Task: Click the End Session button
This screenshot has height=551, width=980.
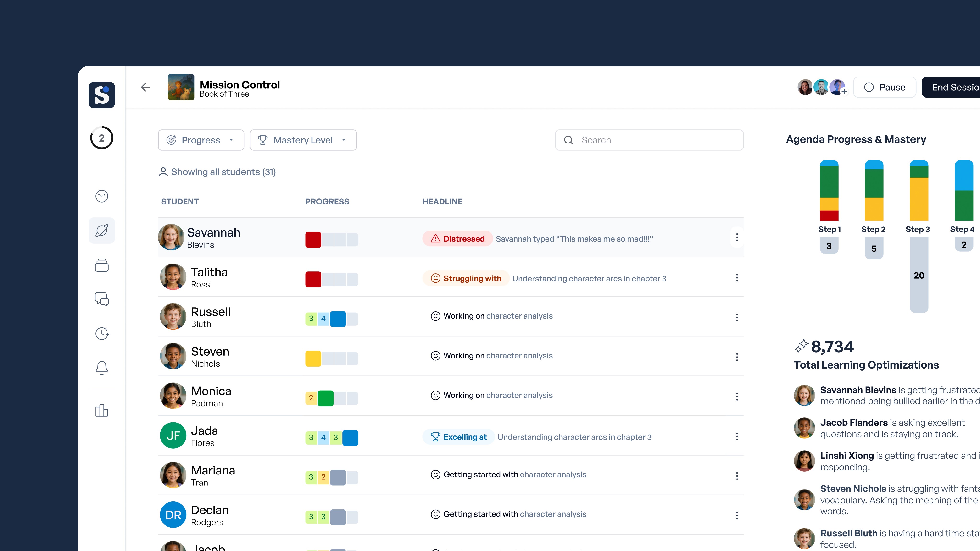Action: (951, 87)
